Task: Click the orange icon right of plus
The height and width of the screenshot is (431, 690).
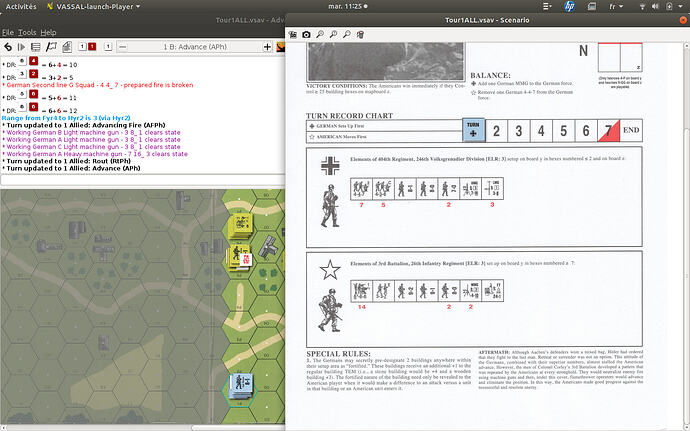Action: (280, 47)
